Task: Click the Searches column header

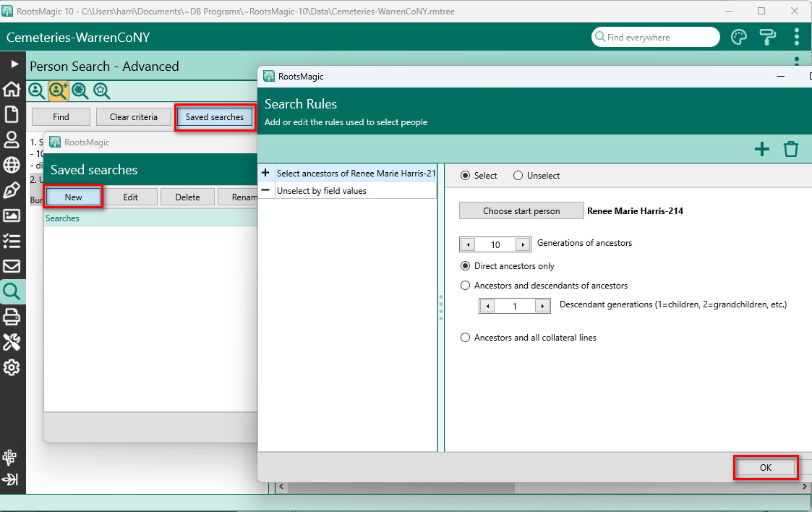Action: pyautogui.click(x=150, y=218)
